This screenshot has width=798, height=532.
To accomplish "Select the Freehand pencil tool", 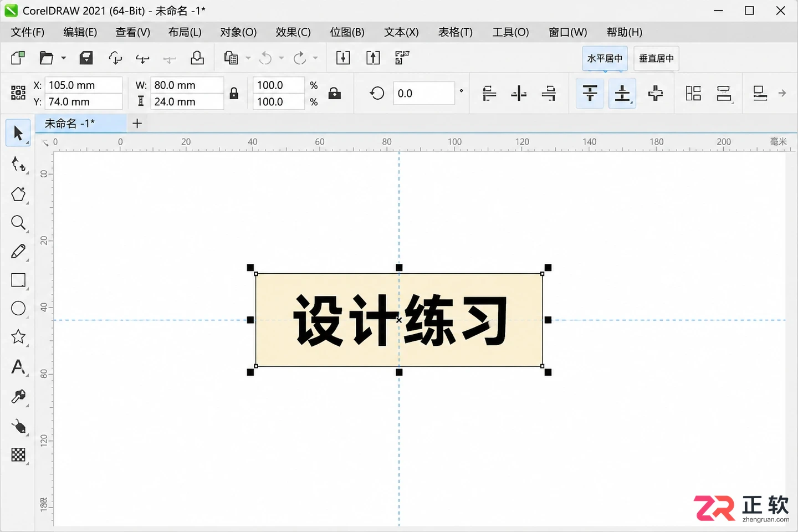I will click(x=18, y=252).
